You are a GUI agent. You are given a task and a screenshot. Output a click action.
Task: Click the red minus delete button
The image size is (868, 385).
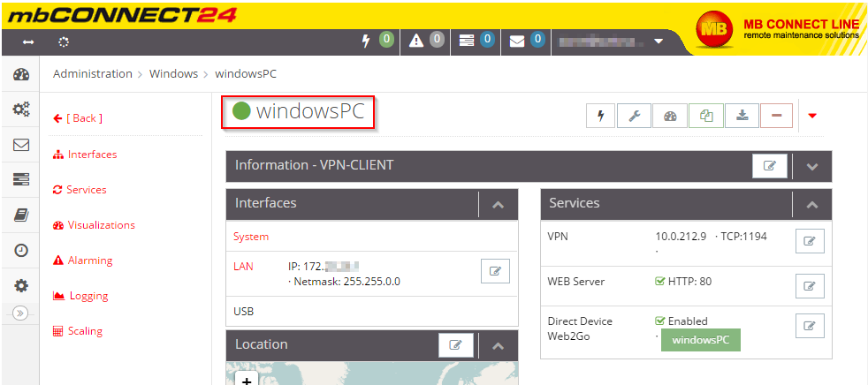click(777, 116)
